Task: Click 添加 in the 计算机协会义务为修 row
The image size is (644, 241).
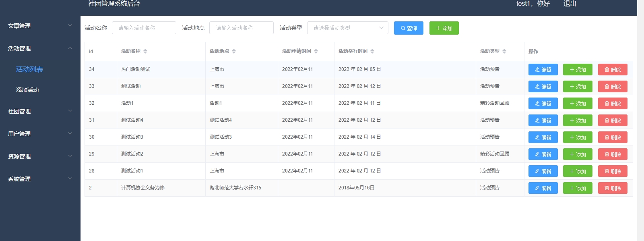Action: coord(578,188)
